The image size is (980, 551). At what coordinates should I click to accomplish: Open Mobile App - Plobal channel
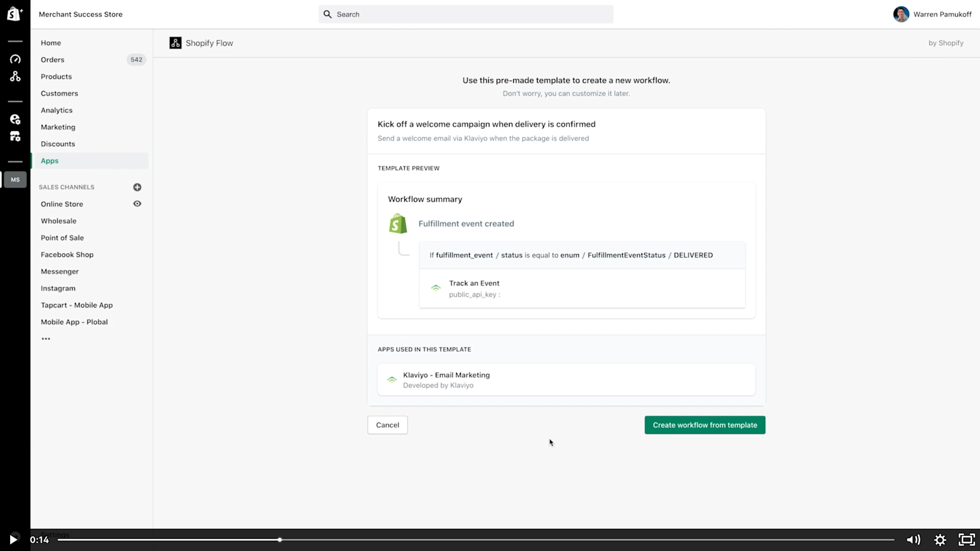tap(74, 322)
